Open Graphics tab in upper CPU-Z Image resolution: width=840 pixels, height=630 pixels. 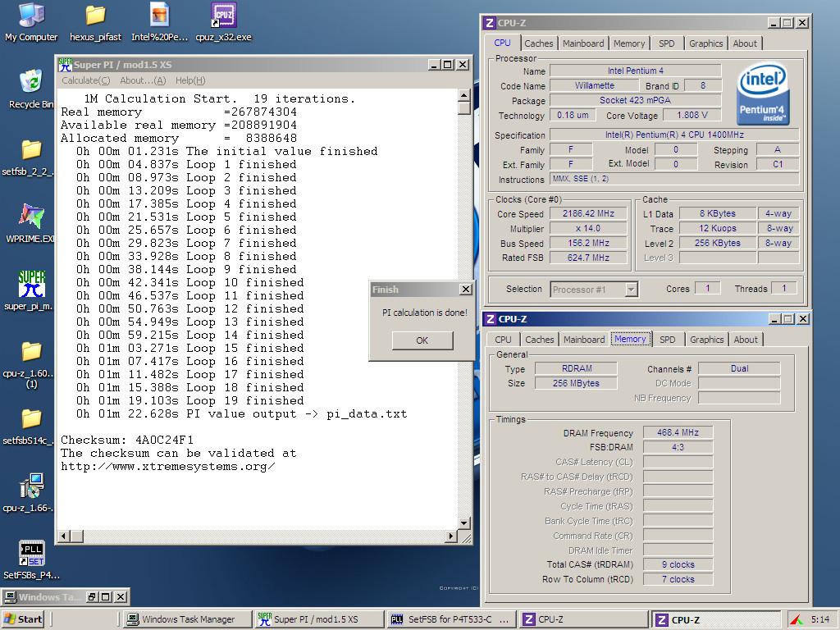(705, 43)
